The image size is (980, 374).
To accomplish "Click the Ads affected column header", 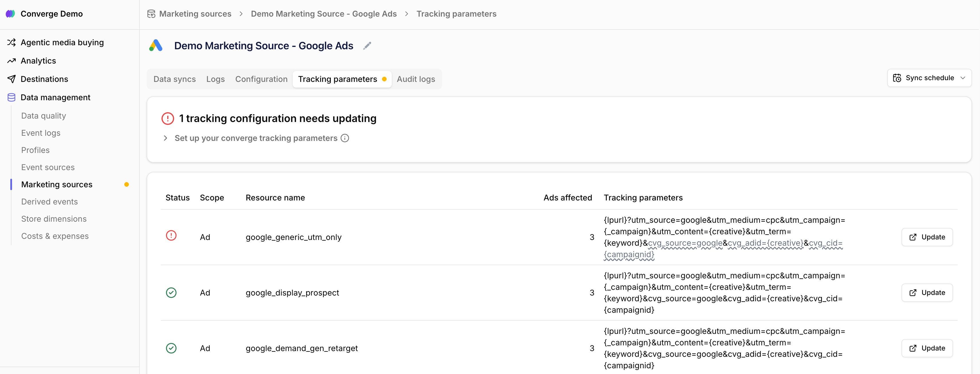I will click(x=568, y=198).
